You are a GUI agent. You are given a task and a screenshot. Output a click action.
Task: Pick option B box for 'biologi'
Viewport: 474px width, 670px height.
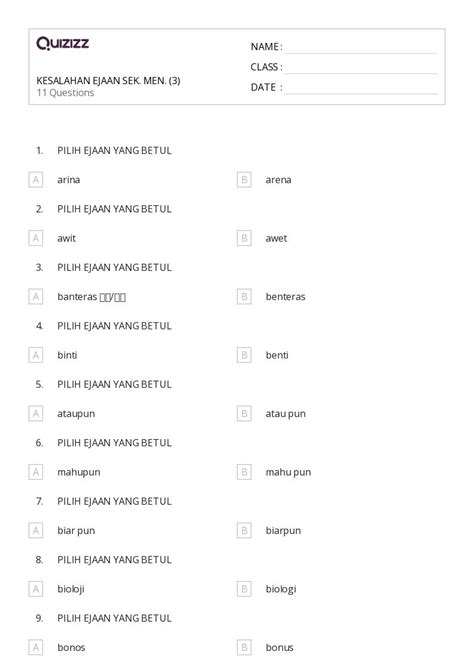point(244,589)
